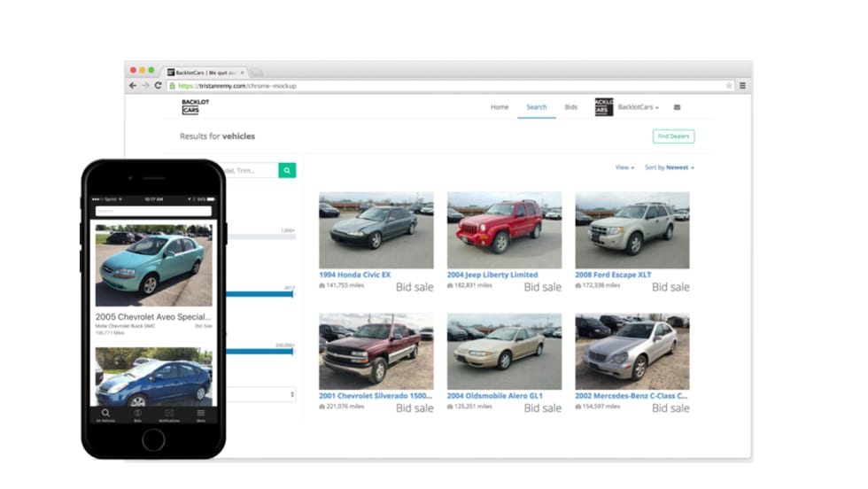
Task: Switch to the Bids nav item
Action: 570,107
